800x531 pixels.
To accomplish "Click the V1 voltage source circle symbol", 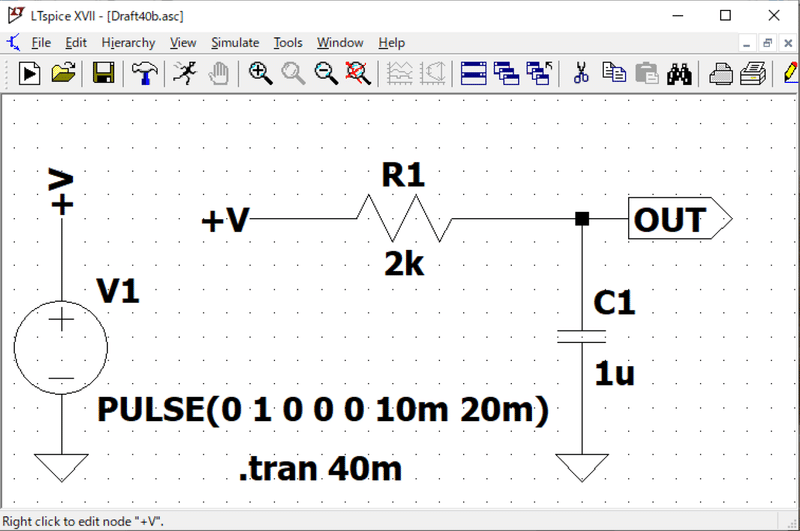I will (61, 347).
